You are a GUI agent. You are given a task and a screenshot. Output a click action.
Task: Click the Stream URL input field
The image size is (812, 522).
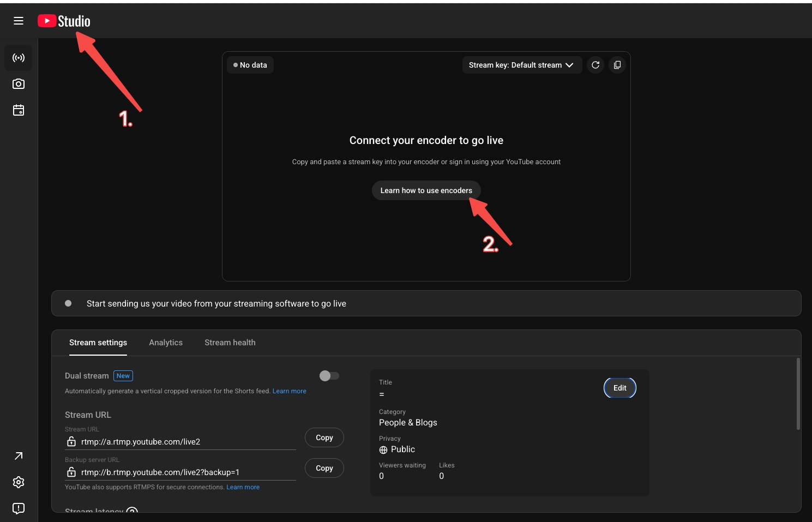(x=181, y=442)
